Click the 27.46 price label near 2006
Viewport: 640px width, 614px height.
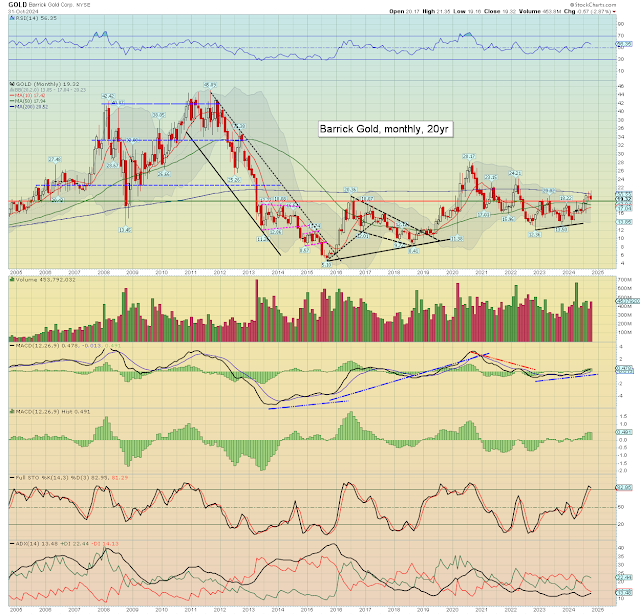point(55,159)
